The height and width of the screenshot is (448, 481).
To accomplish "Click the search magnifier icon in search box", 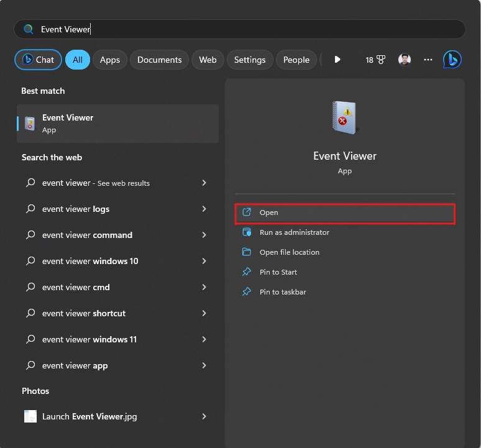I will [x=28, y=29].
